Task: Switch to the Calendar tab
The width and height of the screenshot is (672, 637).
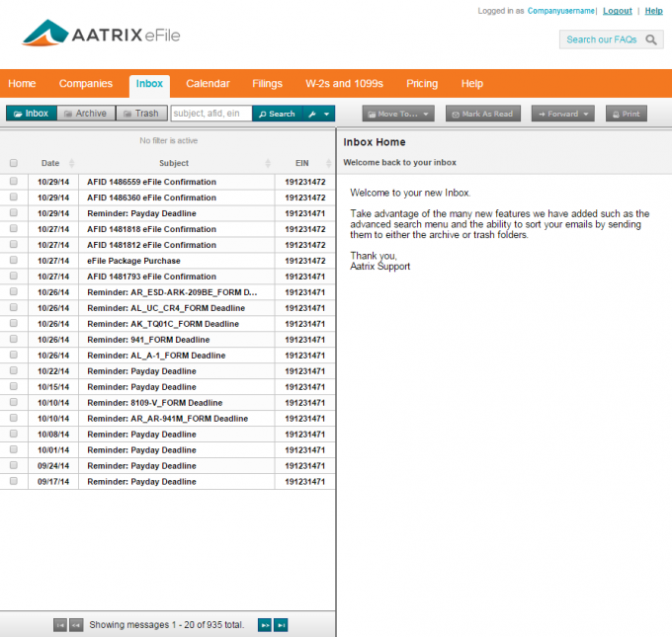Action: pos(208,84)
